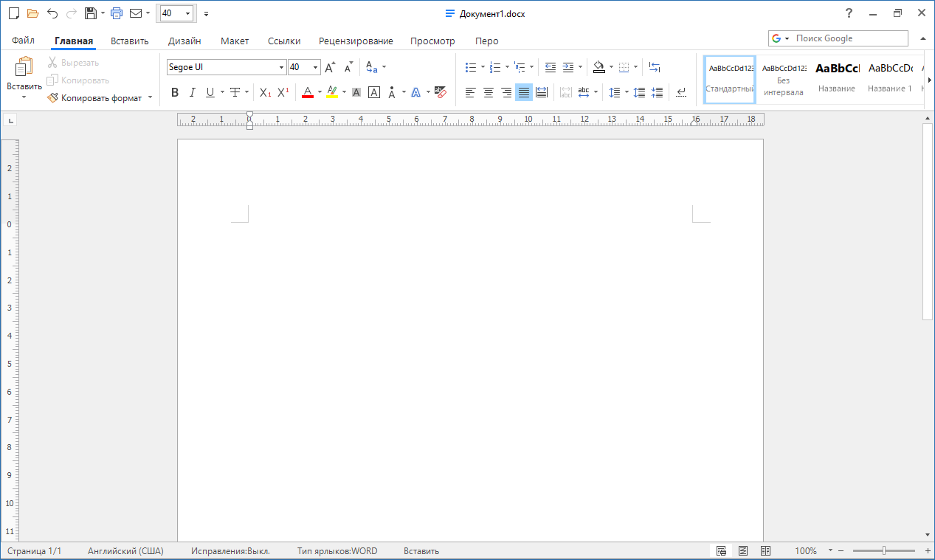Open the ribbon font size dropdown
This screenshot has height=560, width=935.
point(316,67)
